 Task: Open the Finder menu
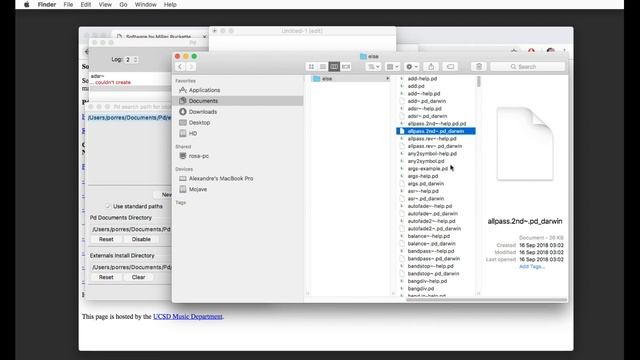click(x=47, y=4)
